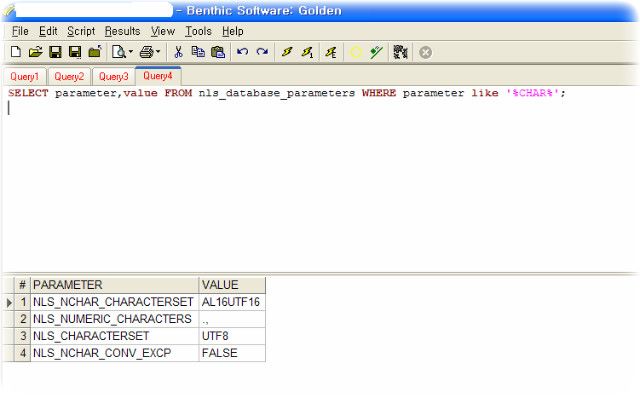Run single statement with lightning bolt 1 icon

click(307, 52)
